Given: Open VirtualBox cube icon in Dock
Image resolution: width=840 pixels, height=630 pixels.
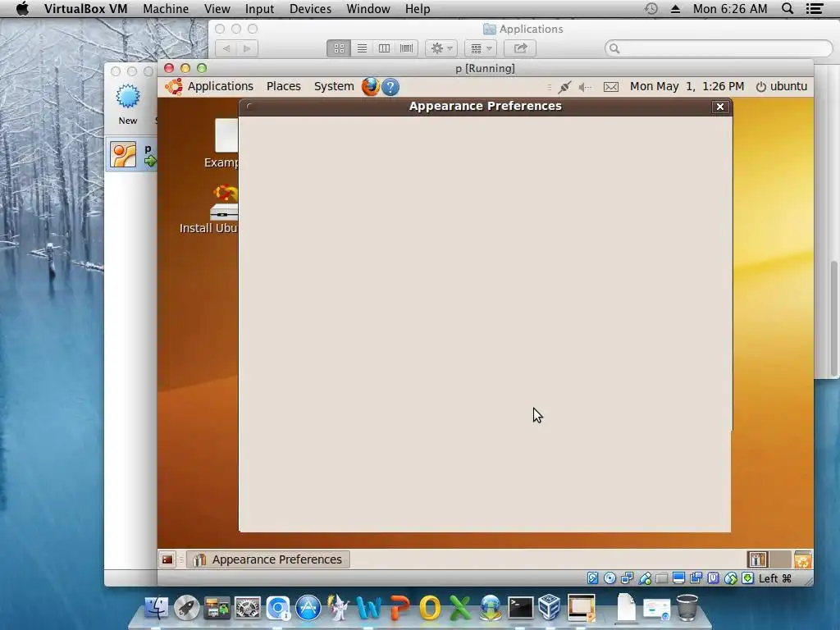Looking at the screenshot, I should 550,608.
